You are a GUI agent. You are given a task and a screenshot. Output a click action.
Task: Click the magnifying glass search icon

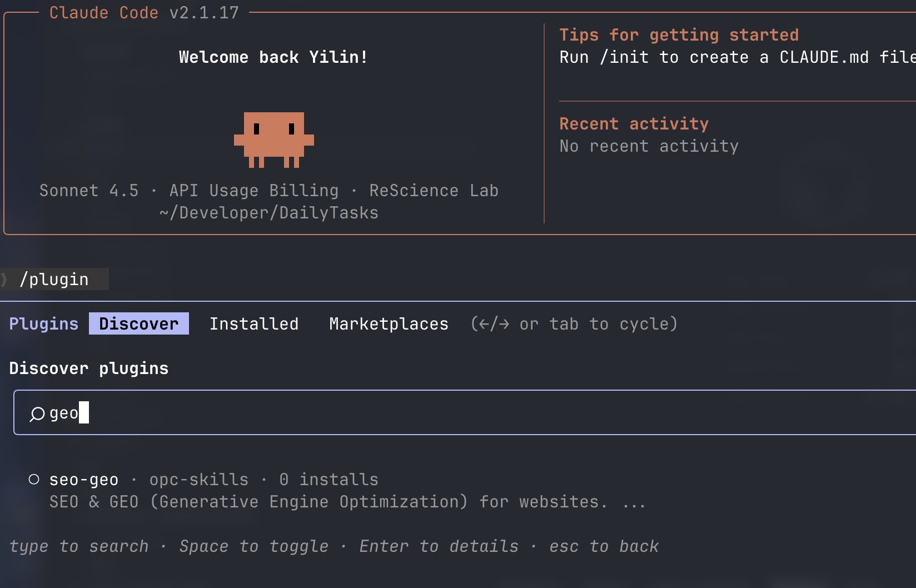pyautogui.click(x=37, y=413)
